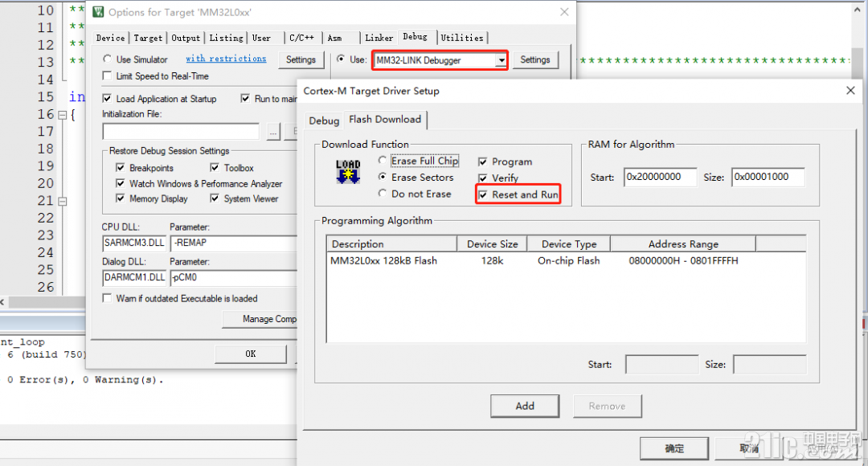Click the LOAD download function icon
Viewport: 868px width, 466px height.
click(x=348, y=172)
